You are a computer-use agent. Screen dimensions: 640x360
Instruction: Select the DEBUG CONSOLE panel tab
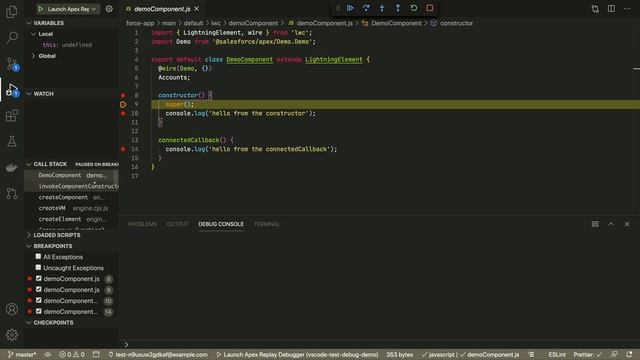pos(221,224)
